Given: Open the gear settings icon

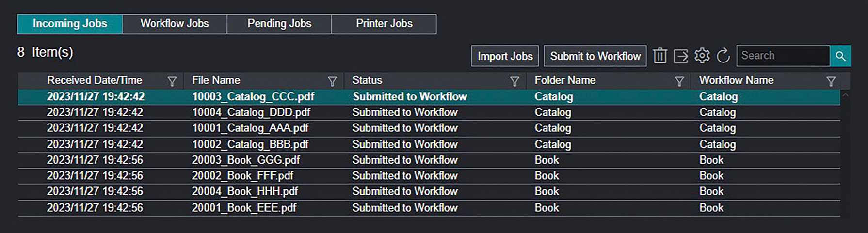Looking at the screenshot, I should click(x=702, y=56).
